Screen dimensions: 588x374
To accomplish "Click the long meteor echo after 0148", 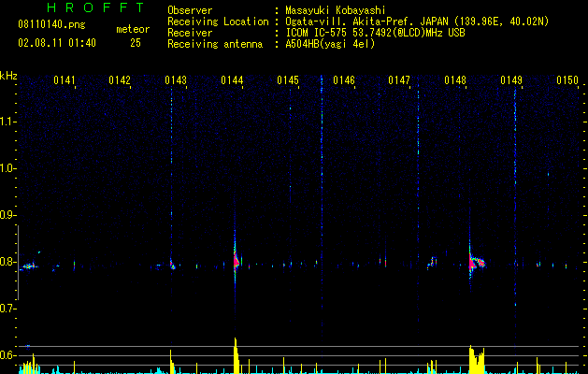I will coord(476,262).
